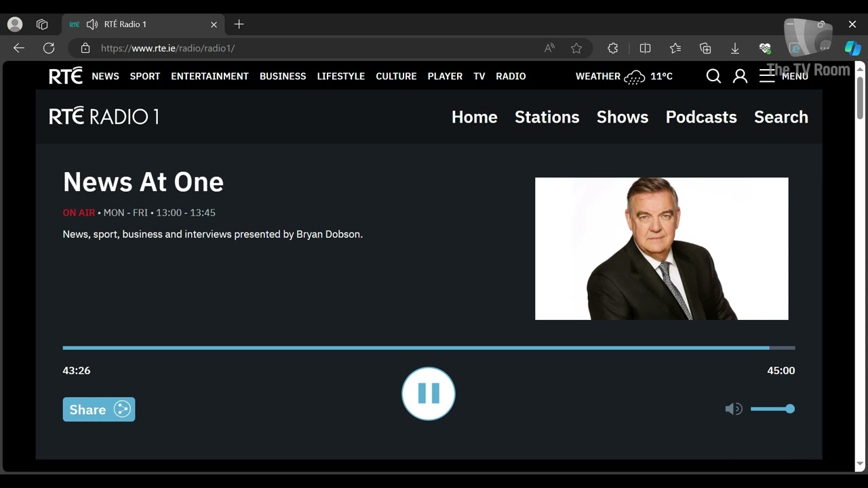This screenshot has width=868, height=488.
Task: Open the ENTERTAINMENT section
Action: (210, 76)
